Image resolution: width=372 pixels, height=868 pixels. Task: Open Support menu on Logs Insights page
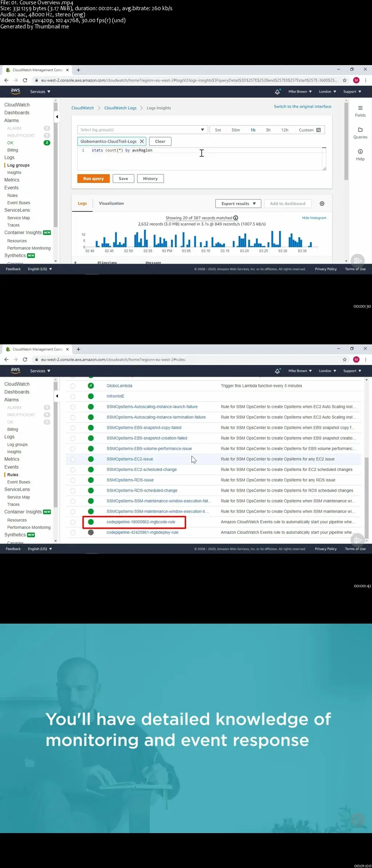352,92
